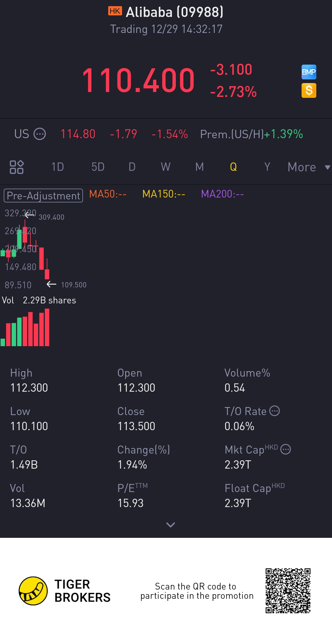The width and height of the screenshot is (332, 644).
Task: Switch to weekly W chart tab
Action: (166, 167)
